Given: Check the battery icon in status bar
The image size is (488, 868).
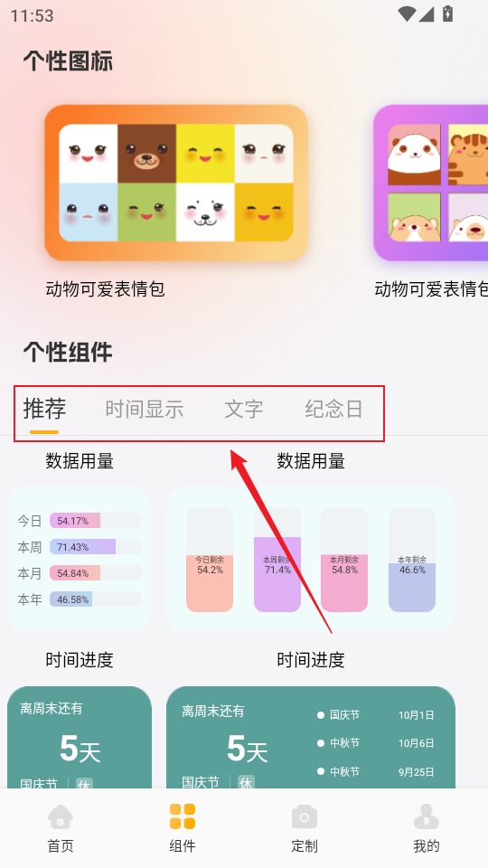Looking at the screenshot, I should pyautogui.click(x=447, y=14).
